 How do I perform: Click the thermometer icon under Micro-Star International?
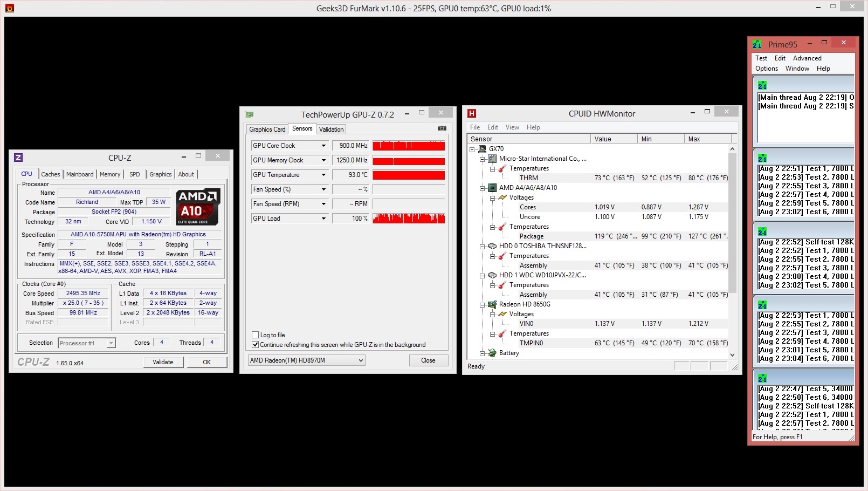(502, 168)
